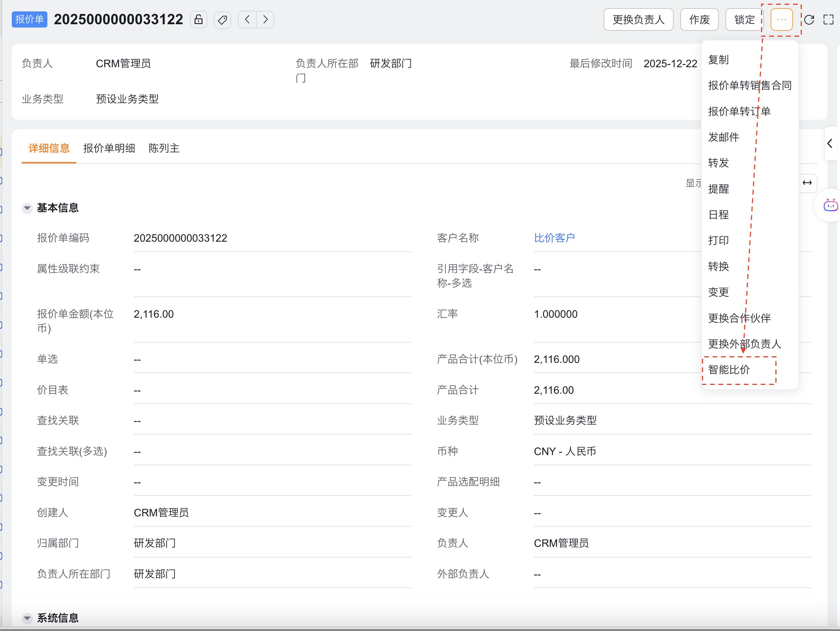Click the horizontal width toggle arrow icon
Image resolution: width=840 pixels, height=631 pixels.
[x=807, y=183]
